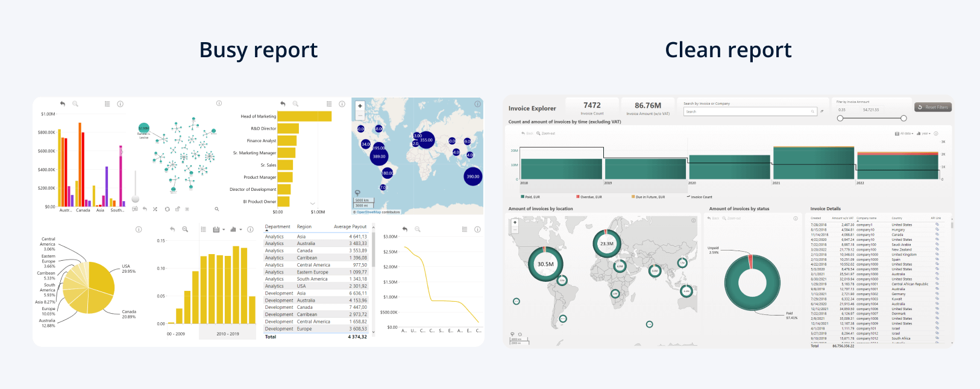The image size is (980, 389).
Task: Sort table by the Average Payout header
Action: click(x=350, y=227)
